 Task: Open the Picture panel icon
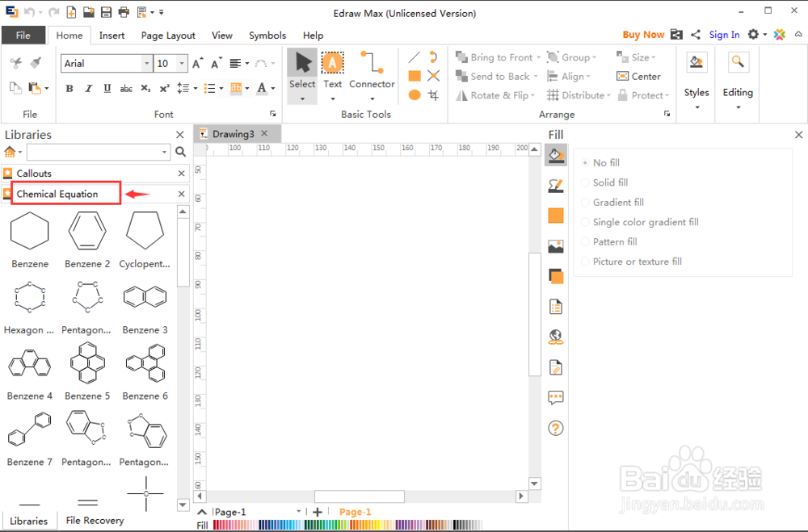(556, 246)
